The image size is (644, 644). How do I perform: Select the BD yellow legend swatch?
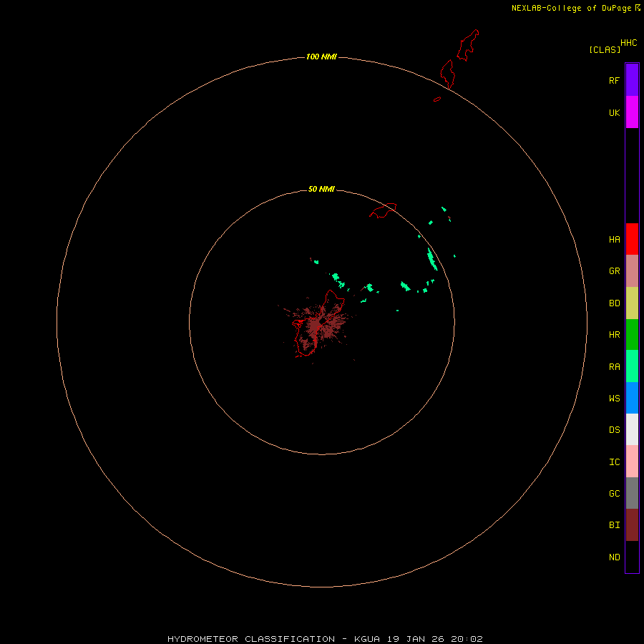(632, 303)
